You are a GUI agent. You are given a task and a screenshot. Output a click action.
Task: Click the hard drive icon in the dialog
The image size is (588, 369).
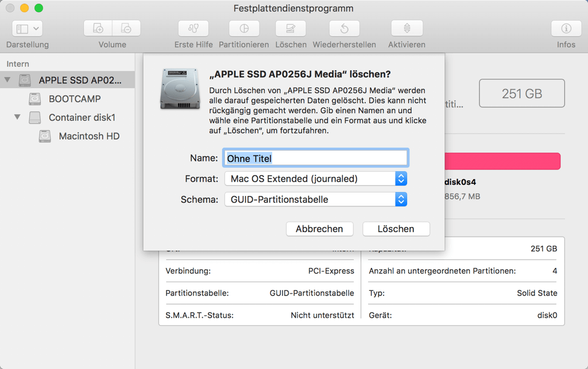point(180,89)
